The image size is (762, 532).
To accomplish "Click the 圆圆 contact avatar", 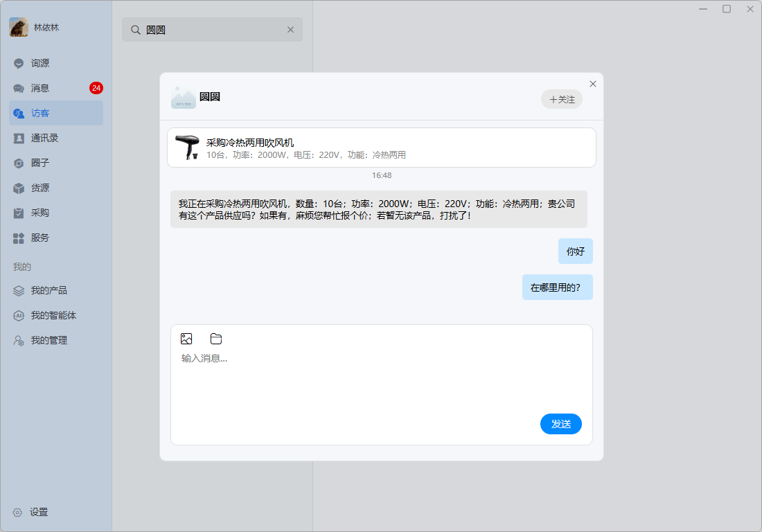I will (x=183, y=97).
